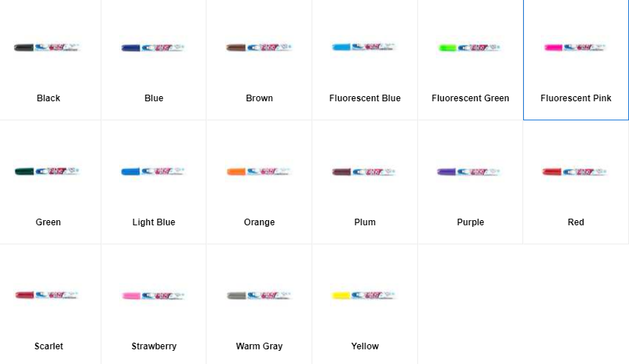Click the Light Blue color label

tap(154, 222)
